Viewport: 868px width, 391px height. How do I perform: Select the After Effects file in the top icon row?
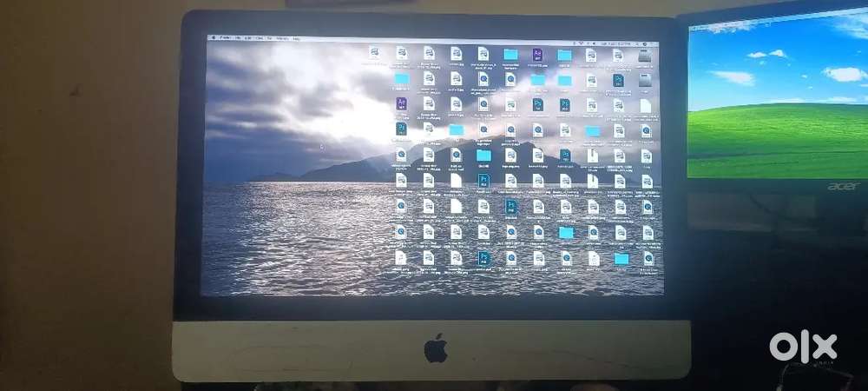(537, 55)
